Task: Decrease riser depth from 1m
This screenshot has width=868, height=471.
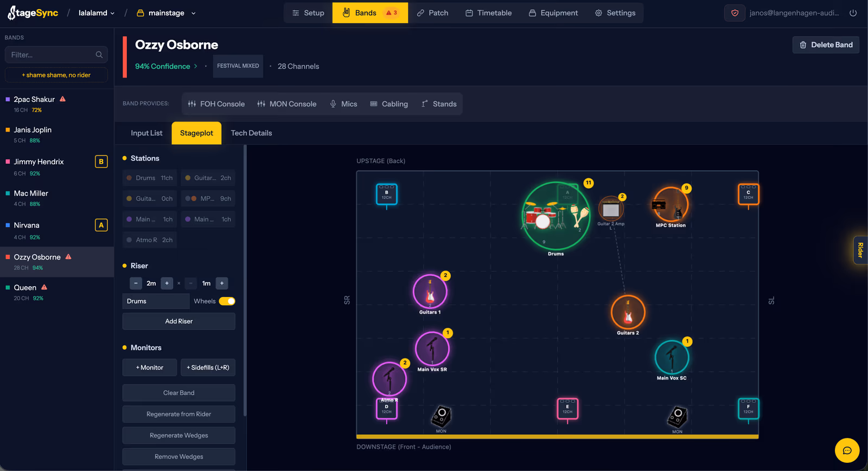Action: 190,283
